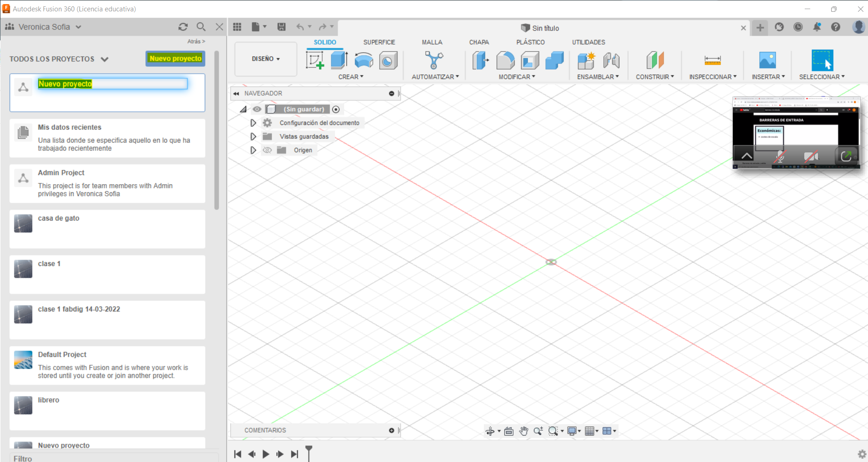Select the Offset Plane construct tool
Viewport: 868px width, 462px height.
pyautogui.click(x=655, y=60)
